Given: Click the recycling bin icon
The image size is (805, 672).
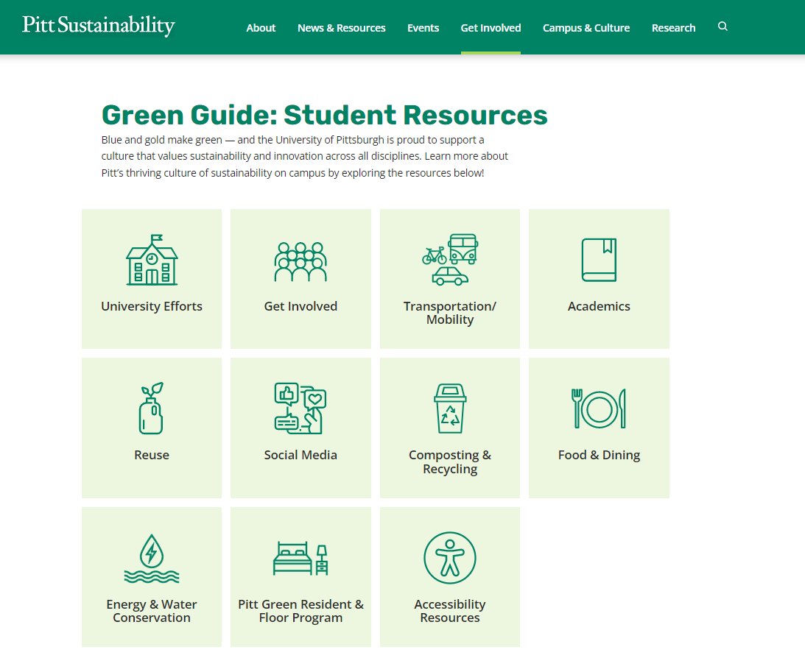Looking at the screenshot, I should pos(450,408).
